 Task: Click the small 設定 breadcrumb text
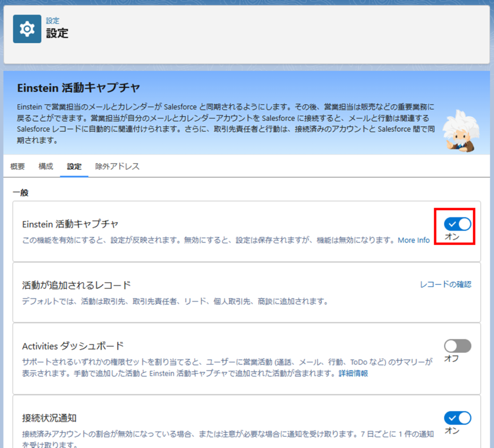[x=53, y=21]
